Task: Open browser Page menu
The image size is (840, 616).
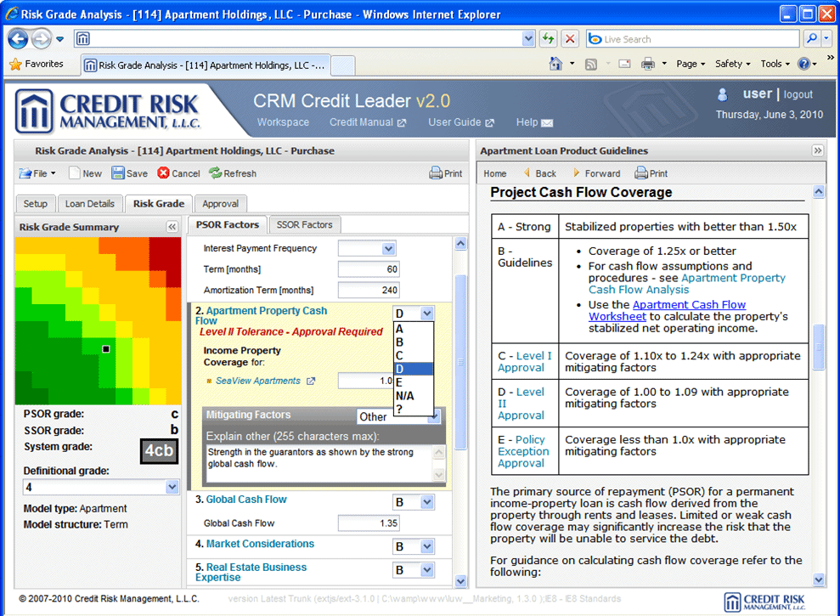Action: pyautogui.click(x=690, y=64)
